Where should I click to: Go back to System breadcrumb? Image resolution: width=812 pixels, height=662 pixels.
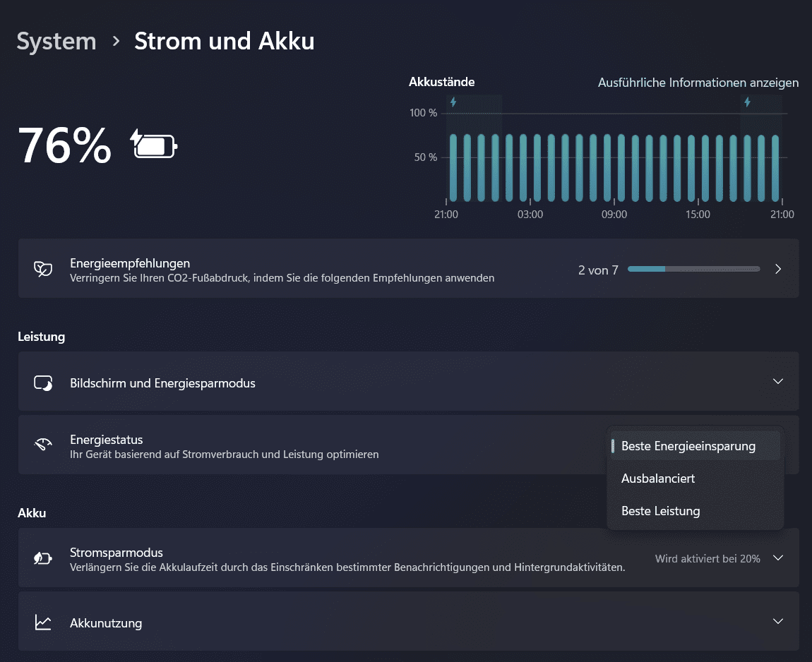(56, 41)
